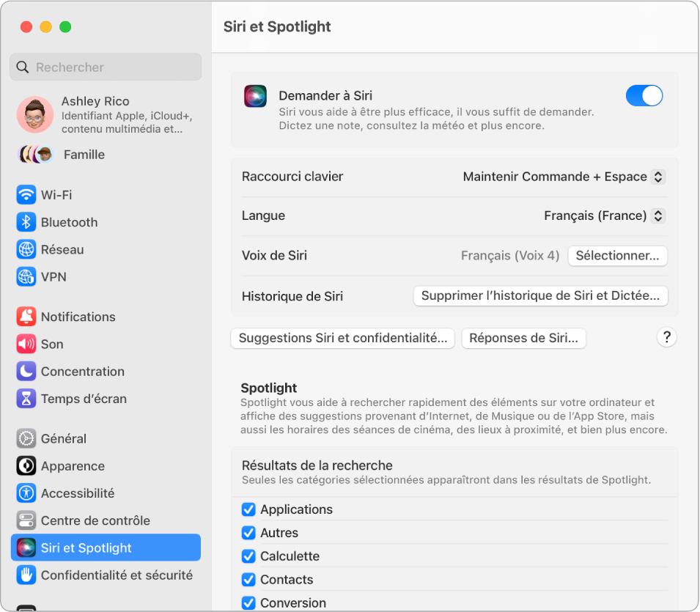The width and height of the screenshot is (700, 612).
Task: Disable the Demander à Siri toggle
Action: [644, 95]
